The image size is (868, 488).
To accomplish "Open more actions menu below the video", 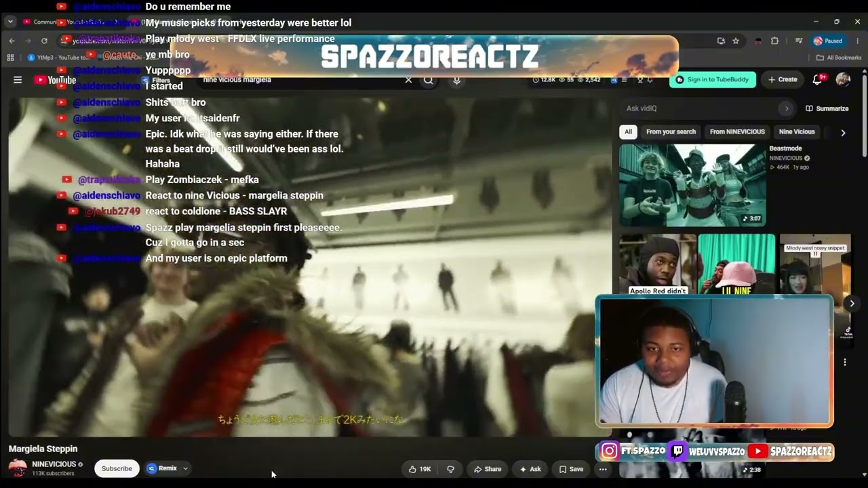I will click(603, 469).
